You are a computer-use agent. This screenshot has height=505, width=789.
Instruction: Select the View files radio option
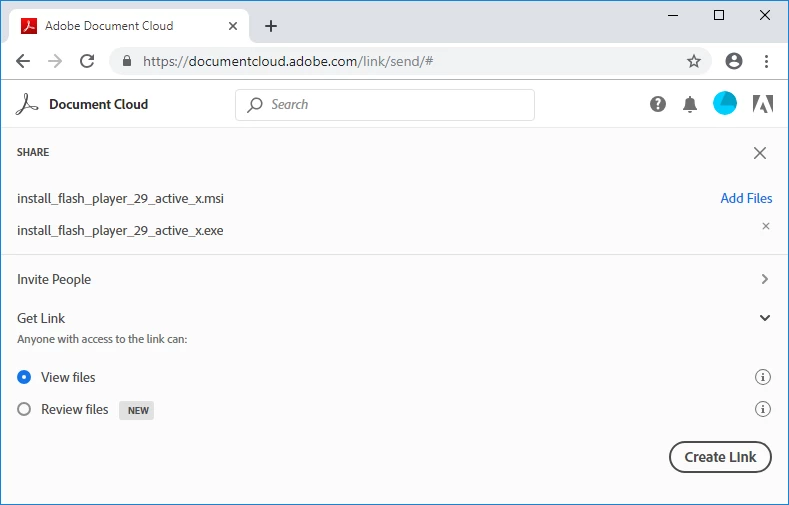point(24,377)
